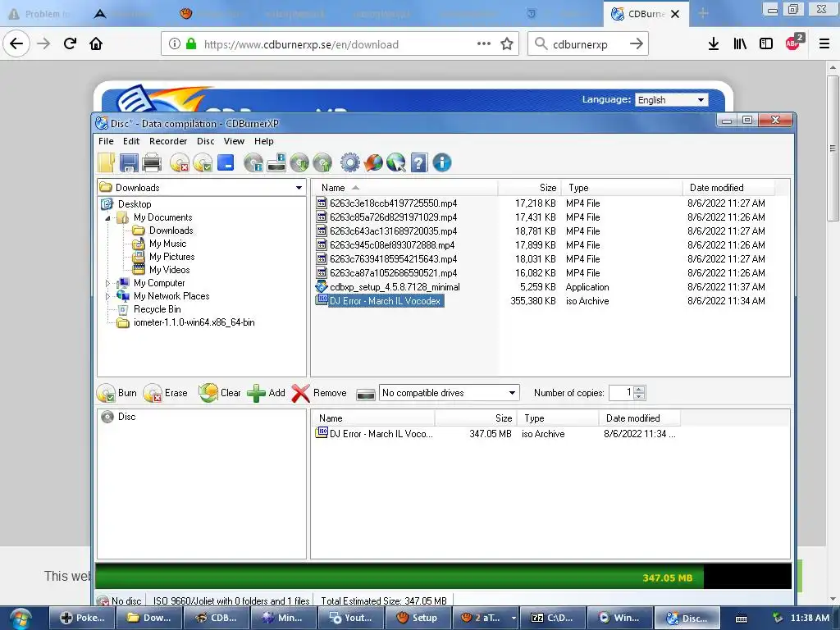Open the Recorder menu

tap(167, 141)
